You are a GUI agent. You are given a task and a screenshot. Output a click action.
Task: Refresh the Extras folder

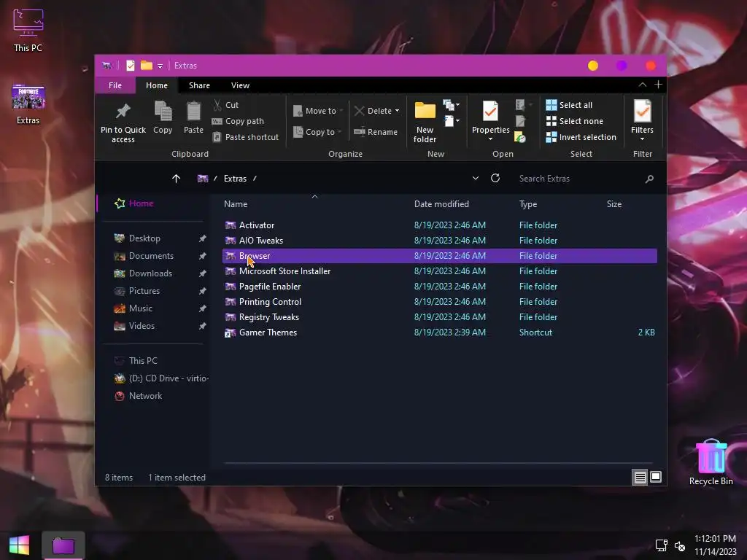tap(495, 178)
